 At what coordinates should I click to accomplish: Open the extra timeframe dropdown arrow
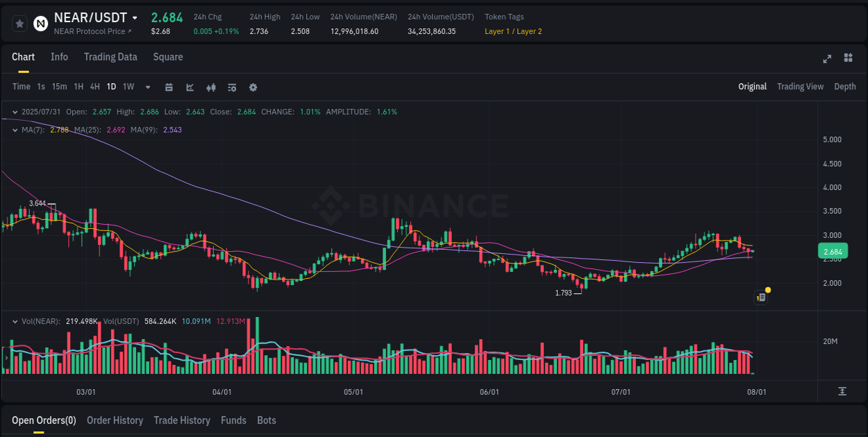147,87
